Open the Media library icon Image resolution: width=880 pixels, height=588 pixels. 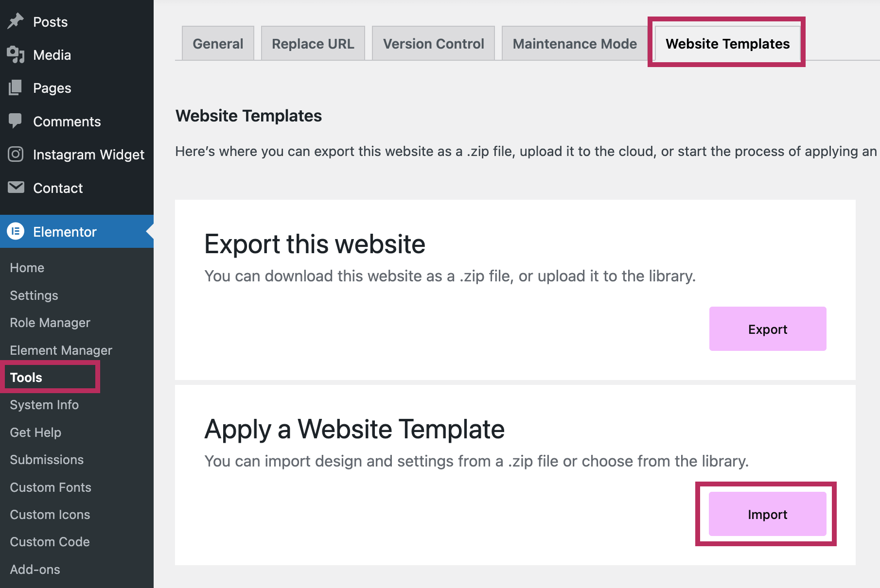(x=16, y=55)
